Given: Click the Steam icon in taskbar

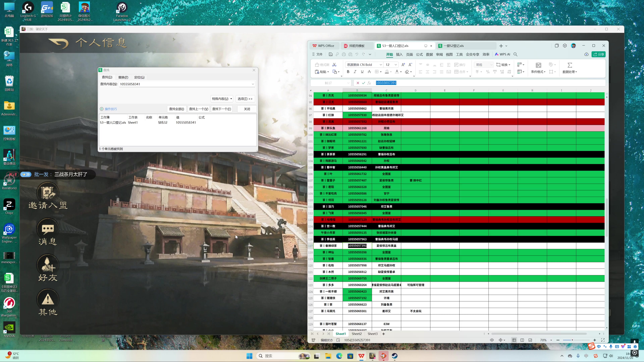Looking at the screenshot, I should click(x=394, y=356).
